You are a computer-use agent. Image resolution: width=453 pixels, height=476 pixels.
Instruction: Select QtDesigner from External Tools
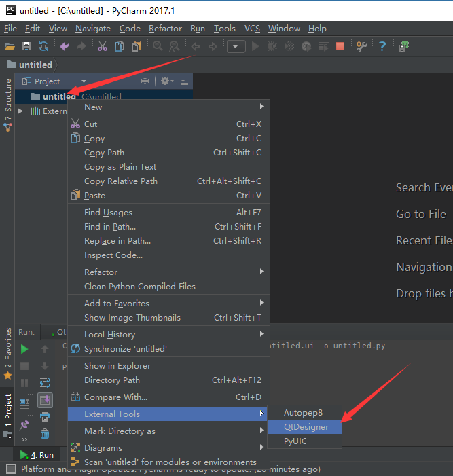coord(304,427)
